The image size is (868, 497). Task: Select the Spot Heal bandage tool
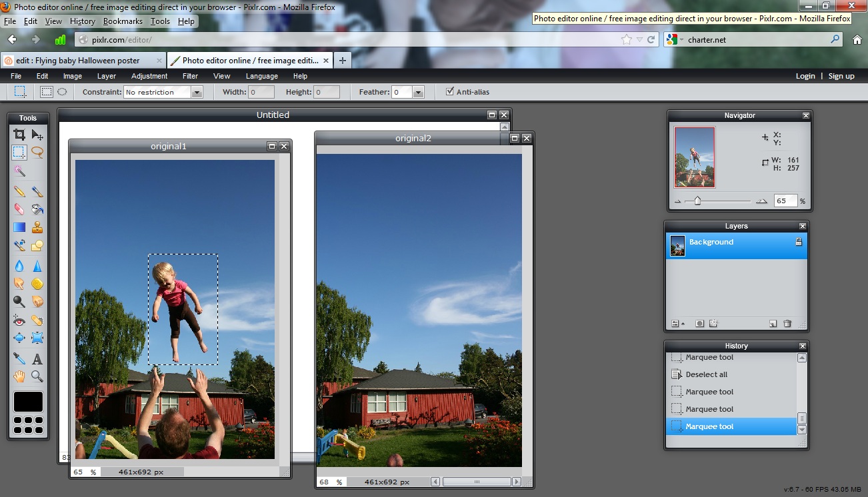pos(37,320)
